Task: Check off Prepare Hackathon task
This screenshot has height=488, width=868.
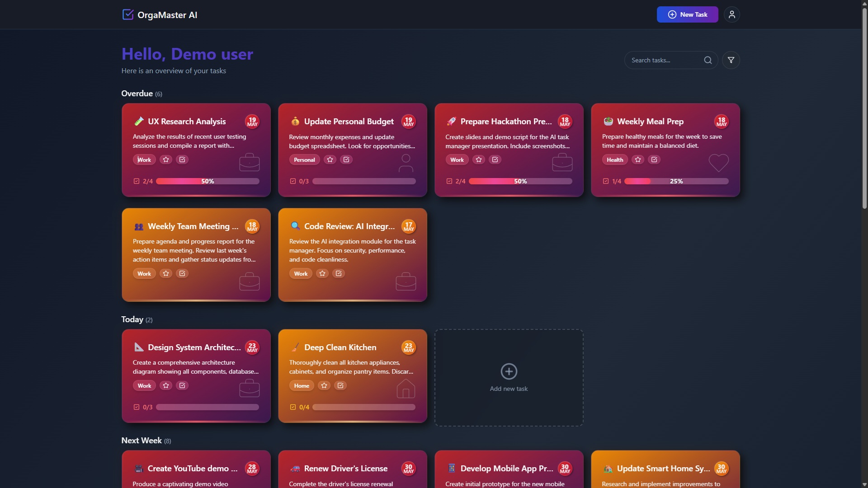Action: [x=495, y=160]
